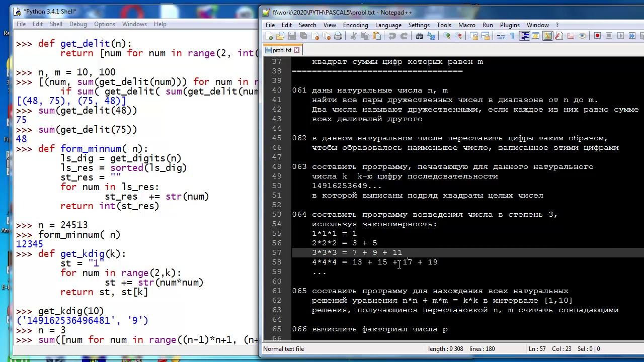Open Options menu in Python Shell

click(x=105, y=24)
